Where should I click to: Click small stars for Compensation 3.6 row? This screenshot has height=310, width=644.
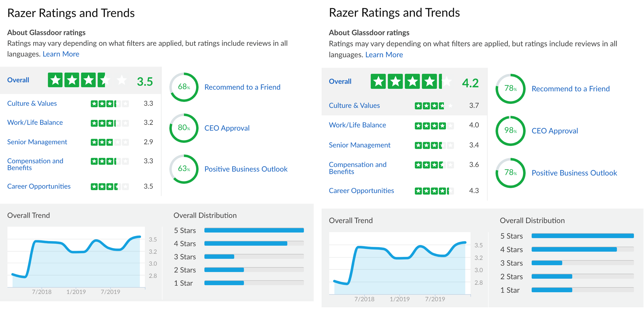(434, 165)
